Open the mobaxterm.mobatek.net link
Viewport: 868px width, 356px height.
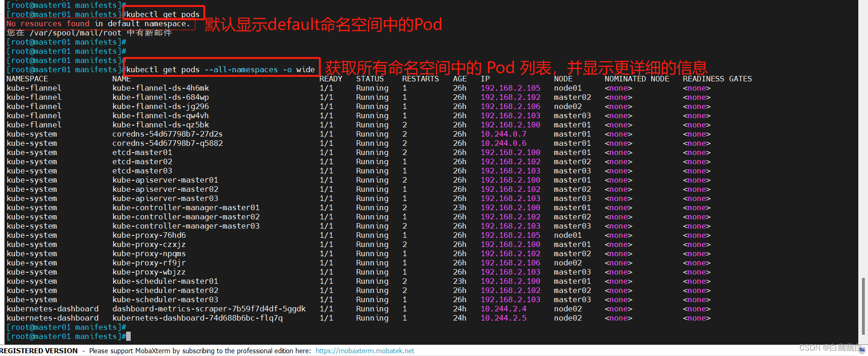tap(365, 351)
